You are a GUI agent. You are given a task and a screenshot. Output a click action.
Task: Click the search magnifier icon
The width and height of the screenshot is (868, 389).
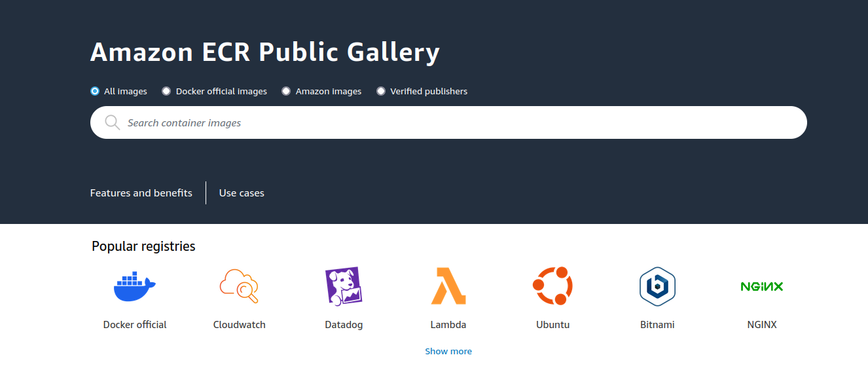point(113,122)
